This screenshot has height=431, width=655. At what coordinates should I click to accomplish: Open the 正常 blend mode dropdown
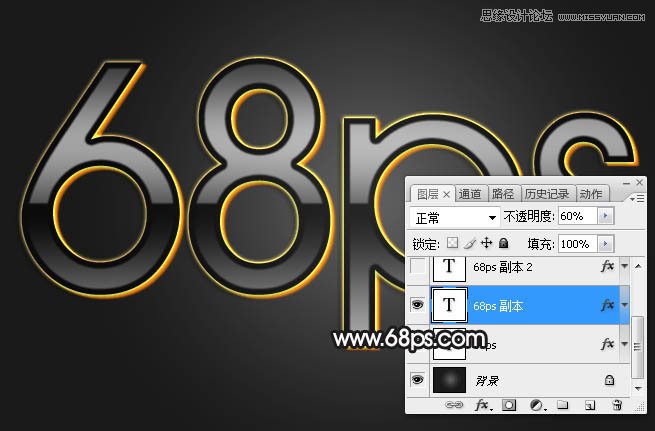pos(454,218)
